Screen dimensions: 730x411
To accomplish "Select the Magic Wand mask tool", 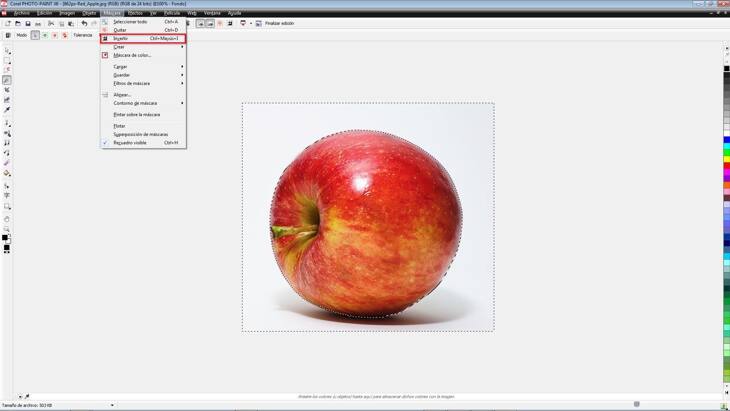I will 7,80.
